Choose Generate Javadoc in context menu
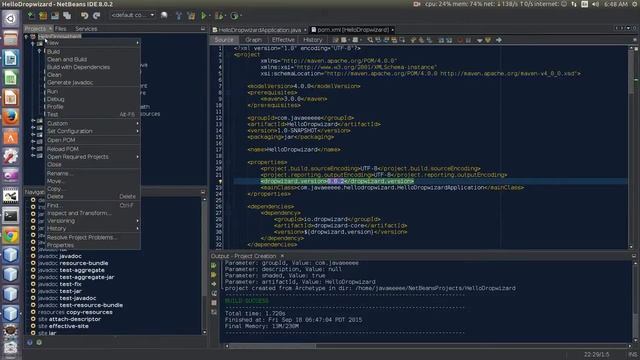 coord(93,82)
